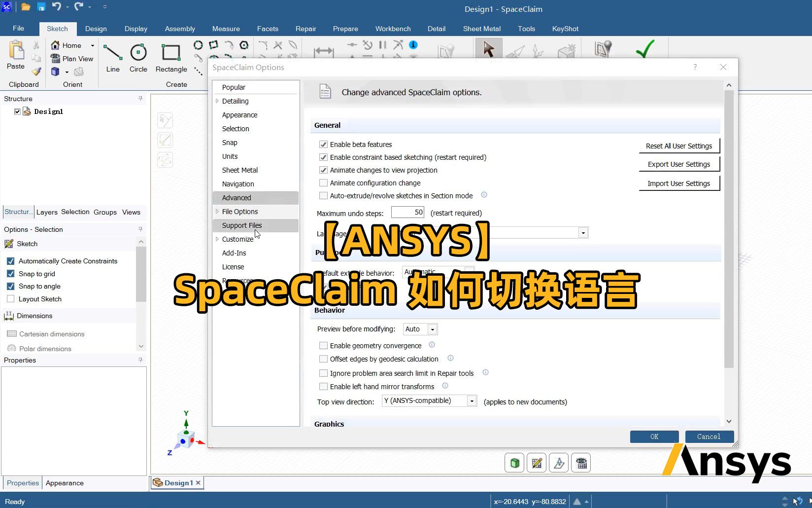Click the Cut scissors icon
This screenshot has width=812, height=508.
pos(36,45)
